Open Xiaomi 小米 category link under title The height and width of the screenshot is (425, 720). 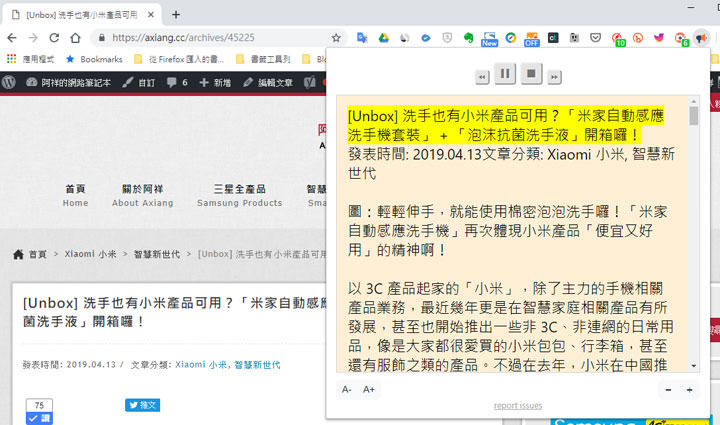[201, 365]
